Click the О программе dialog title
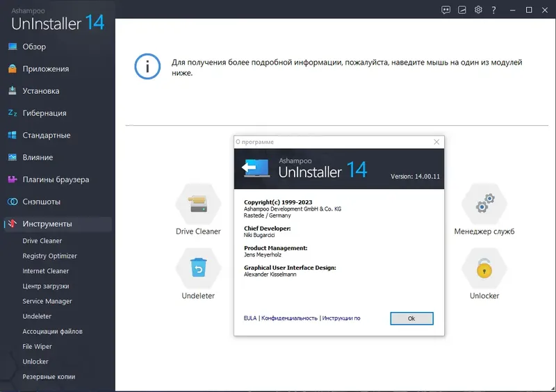556x392 pixels. coord(254,142)
